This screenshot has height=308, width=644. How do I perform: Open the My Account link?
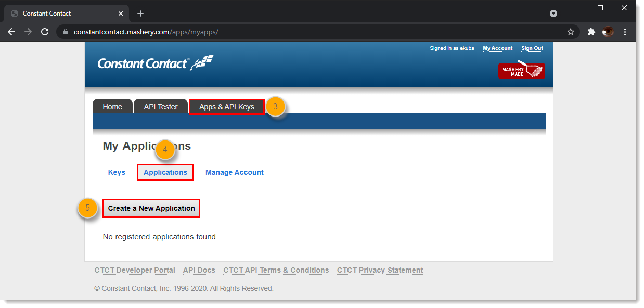(x=498, y=48)
